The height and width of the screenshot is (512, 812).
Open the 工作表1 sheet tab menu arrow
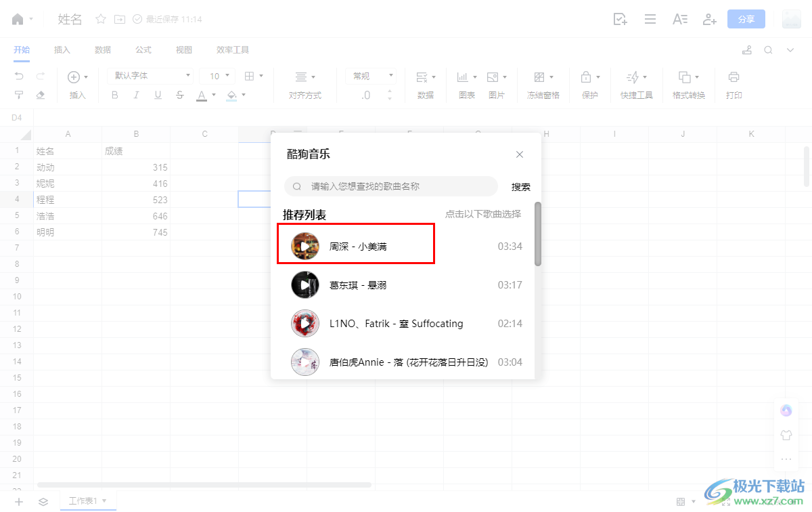point(104,502)
